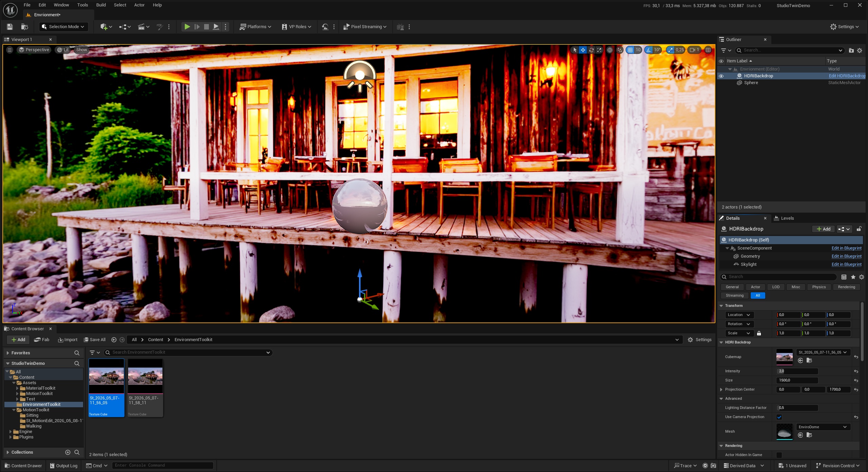Open the Tools menu

click(x=82, y=5)
